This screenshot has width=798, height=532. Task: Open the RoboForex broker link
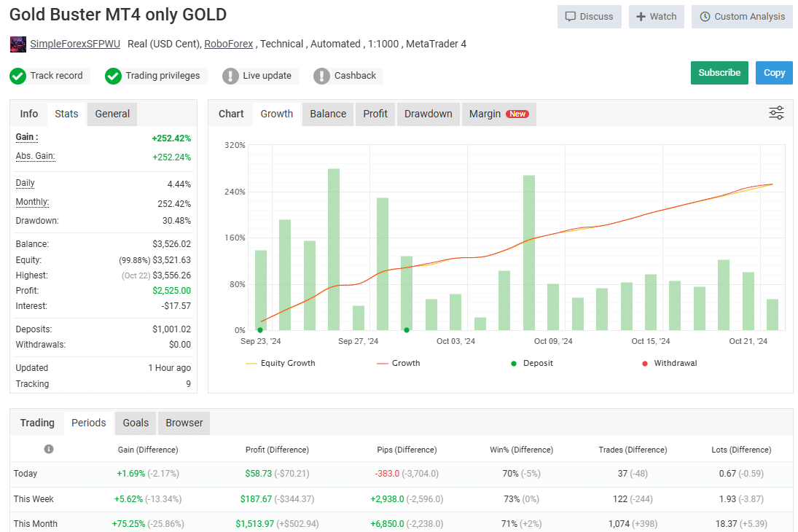(229, 44)
